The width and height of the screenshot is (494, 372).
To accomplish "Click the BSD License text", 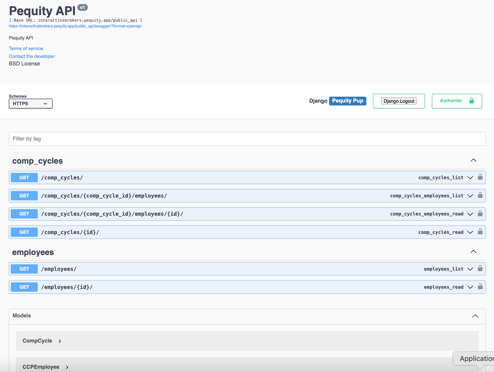I will point(24,64).
